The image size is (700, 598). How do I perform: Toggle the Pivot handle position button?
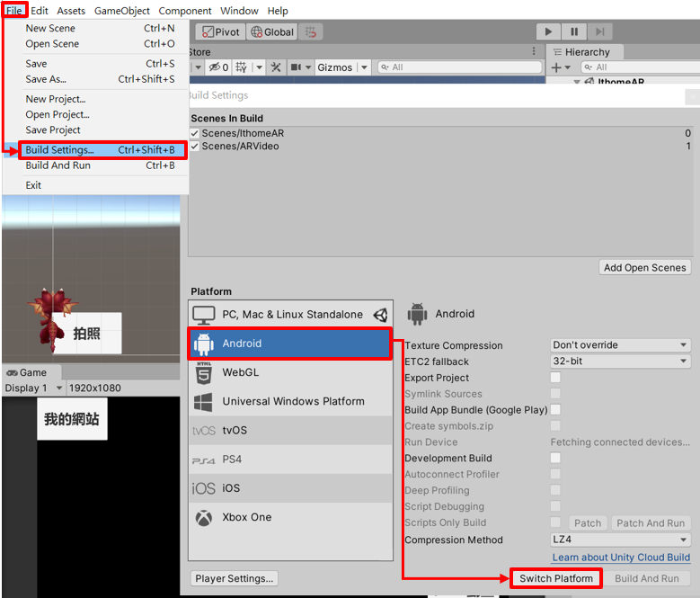coord(220,31)
